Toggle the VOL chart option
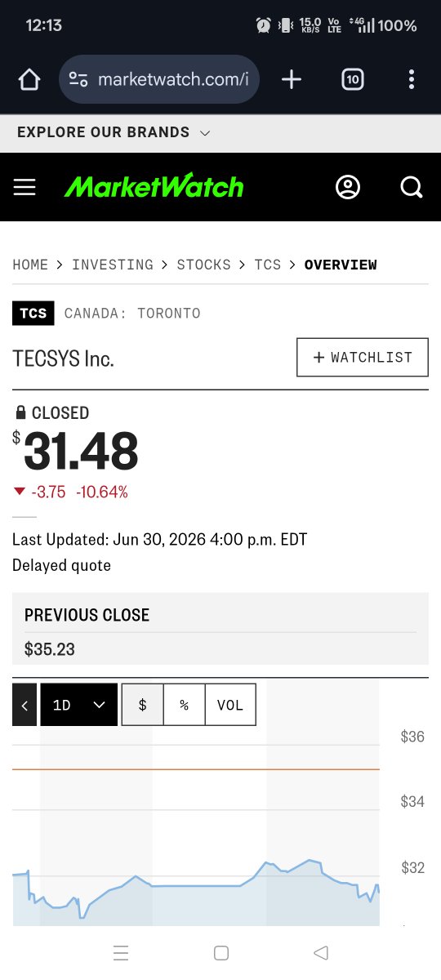441x980 pixels. [x=230, y=705]
